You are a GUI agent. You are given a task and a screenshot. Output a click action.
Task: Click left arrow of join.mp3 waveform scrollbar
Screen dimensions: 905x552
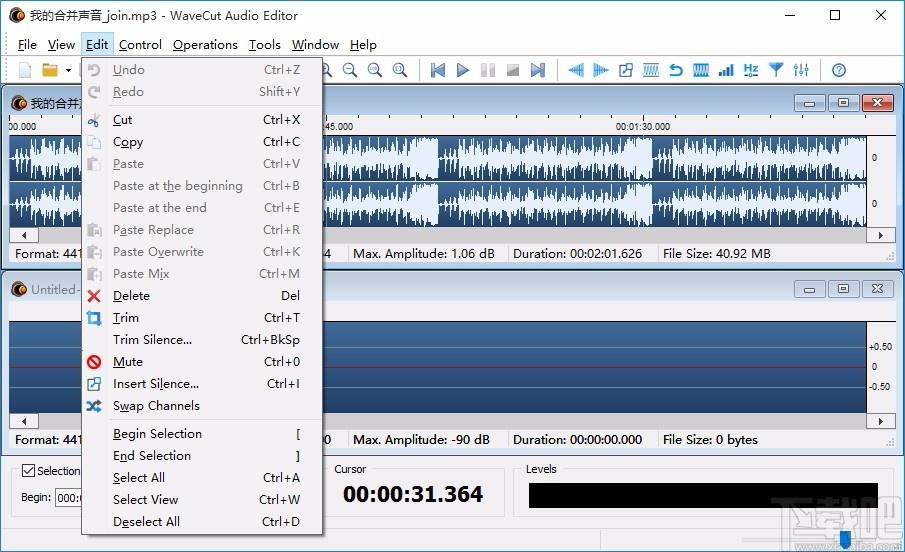(24, 235)
